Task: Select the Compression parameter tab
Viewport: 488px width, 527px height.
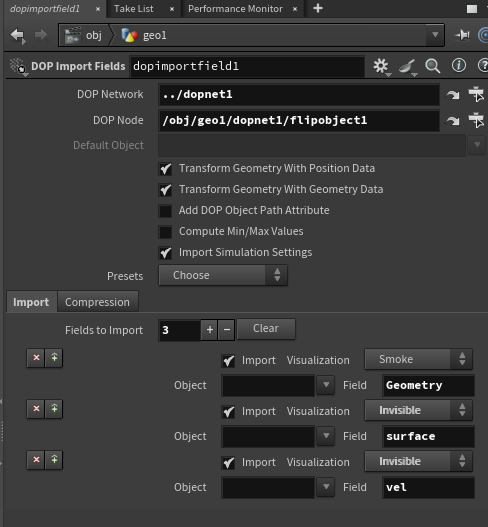Action: point(97,302)
